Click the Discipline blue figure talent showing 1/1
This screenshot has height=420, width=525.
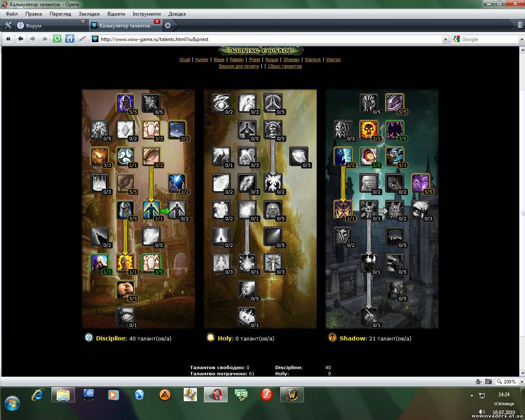[151, 210]
